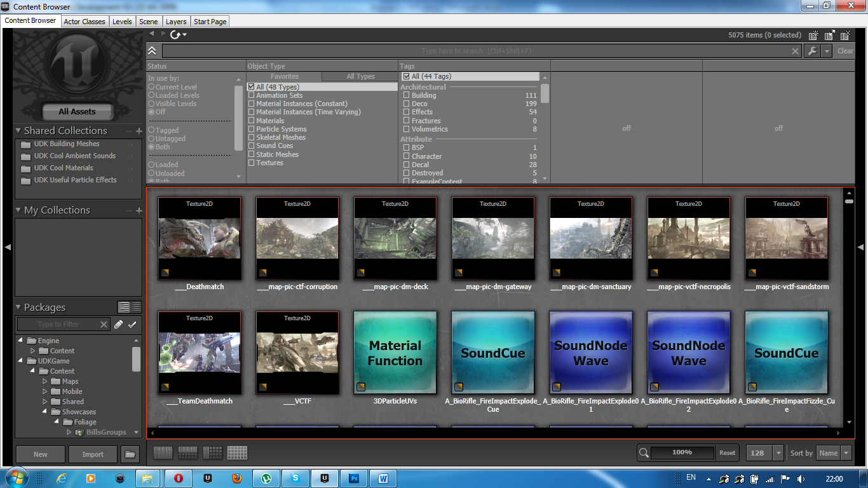Image resolution: width=868 pixels, height=488 pixels.
Task: Check the Building tag filter
Action: coord(407,95)
